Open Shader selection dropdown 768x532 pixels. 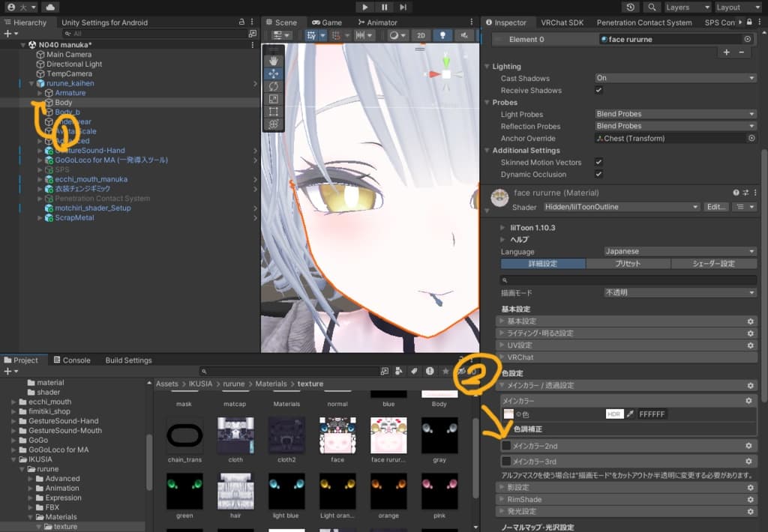[622, 207]
